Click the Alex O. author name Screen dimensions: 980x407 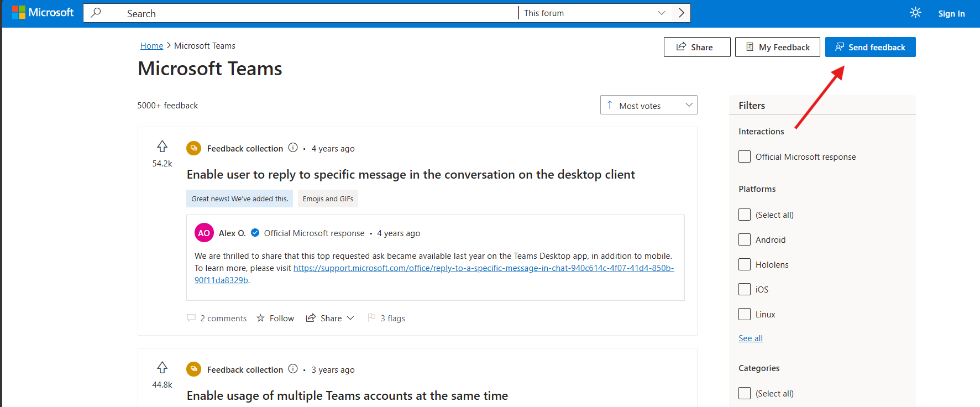point(232,233)
